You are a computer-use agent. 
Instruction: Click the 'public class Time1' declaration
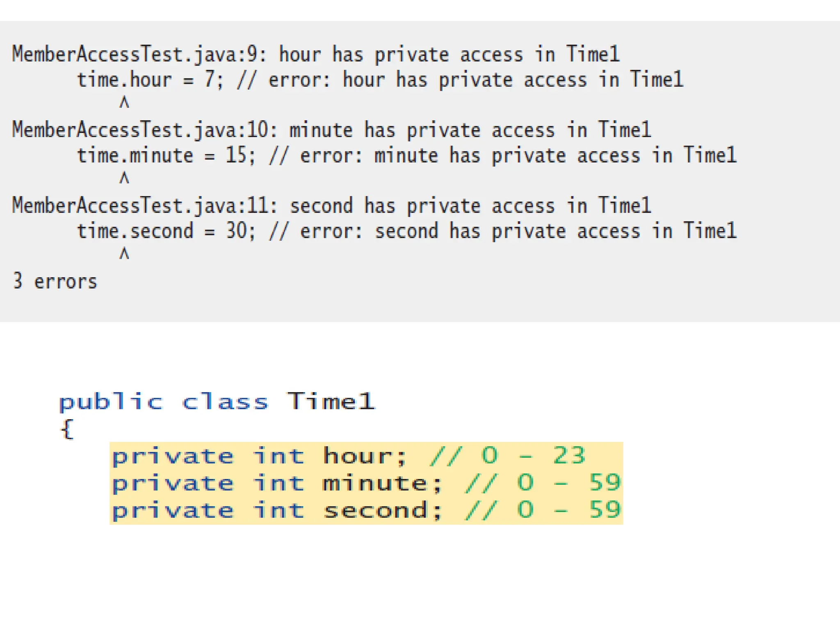pyautogui.click(x=217, y=402)
